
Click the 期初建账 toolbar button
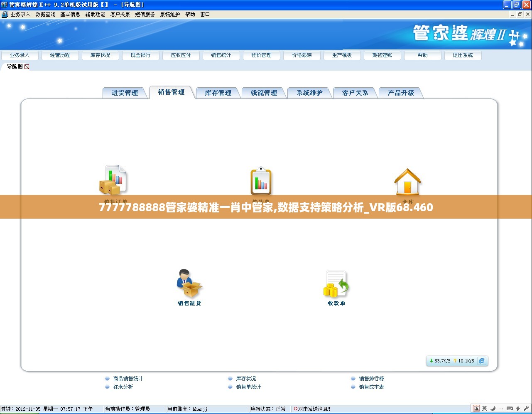click(x=382, y=55)
